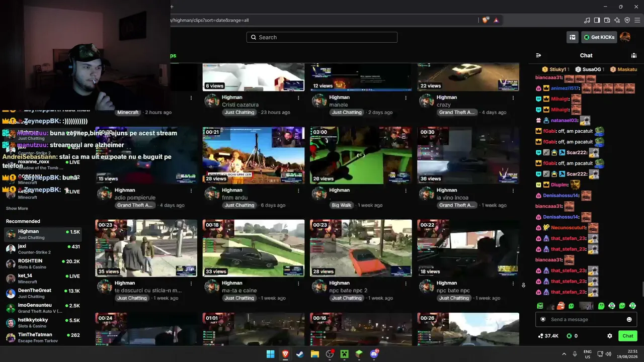Open the Kick drops inventory icon
644x362 pixels.
click(x=573, y=37)
